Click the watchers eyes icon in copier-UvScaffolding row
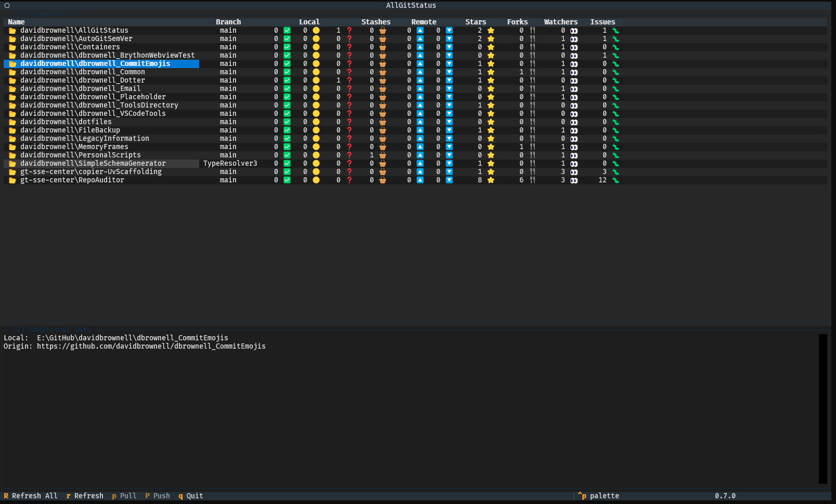This screenshot has width=836, height=504. pos(574,172)
